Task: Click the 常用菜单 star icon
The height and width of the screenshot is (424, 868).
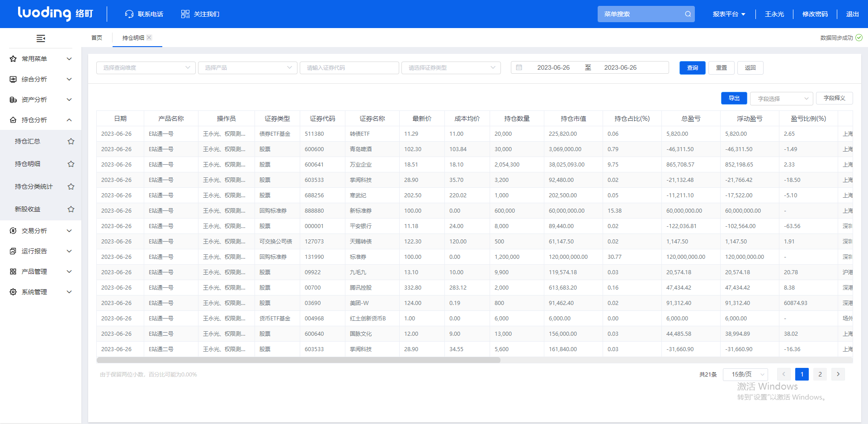Action: (13, 59)
